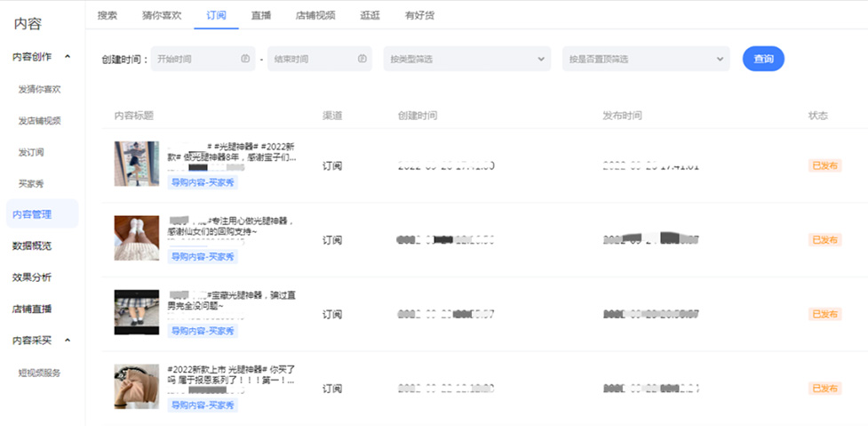
Task: Collapse the 内容创作 sidebar section
Action: coord(68,57)
